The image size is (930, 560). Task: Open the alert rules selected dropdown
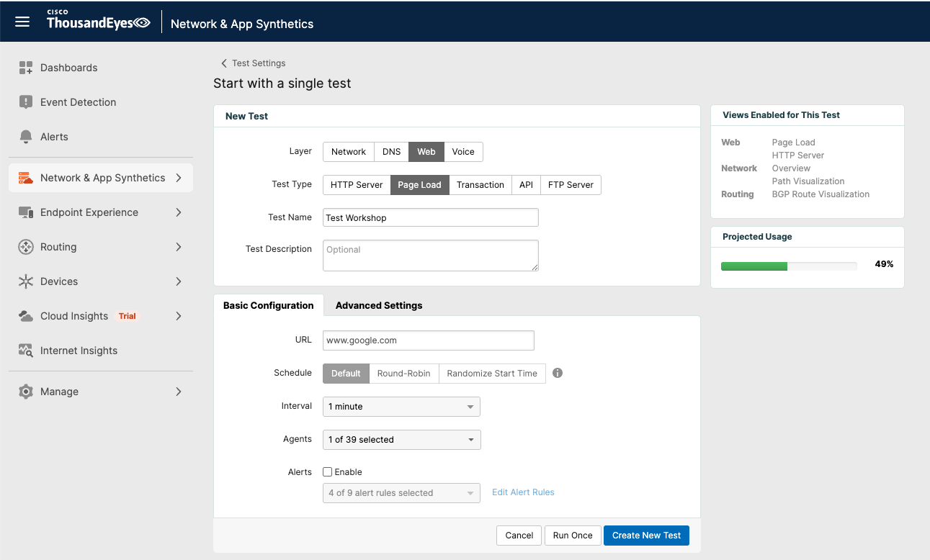[x=401, y=493]
